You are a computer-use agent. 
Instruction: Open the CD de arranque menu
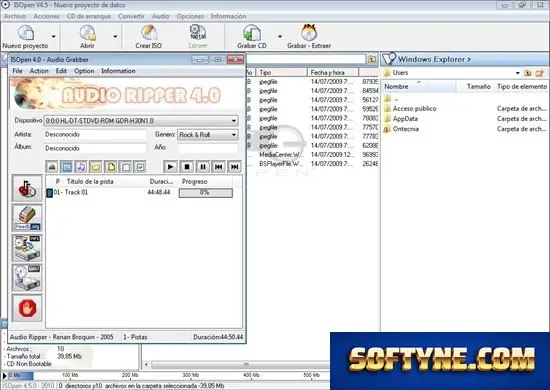point(89,16)
